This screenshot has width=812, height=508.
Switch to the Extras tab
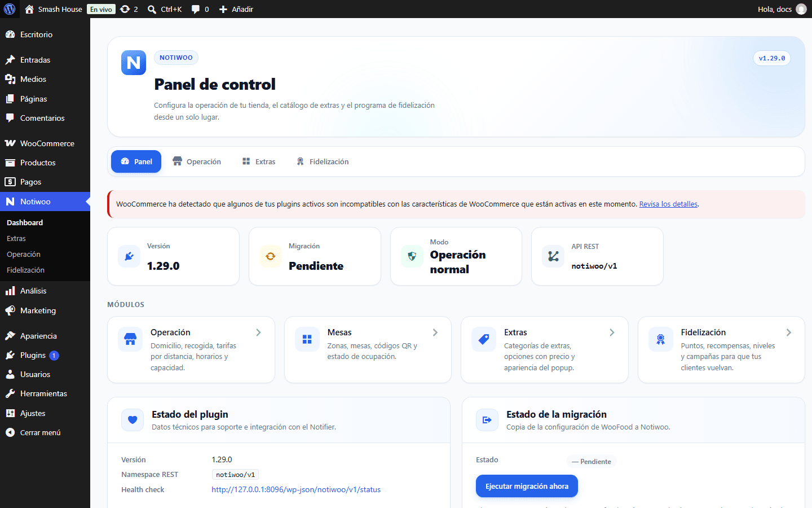[x=259, y=161]
